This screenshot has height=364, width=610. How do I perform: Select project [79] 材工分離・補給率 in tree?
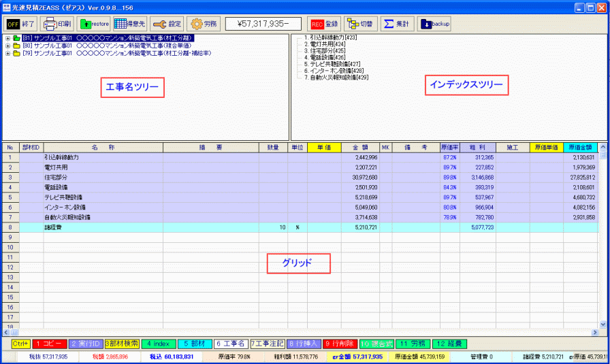pyautogui.click(x=116, y=53)
